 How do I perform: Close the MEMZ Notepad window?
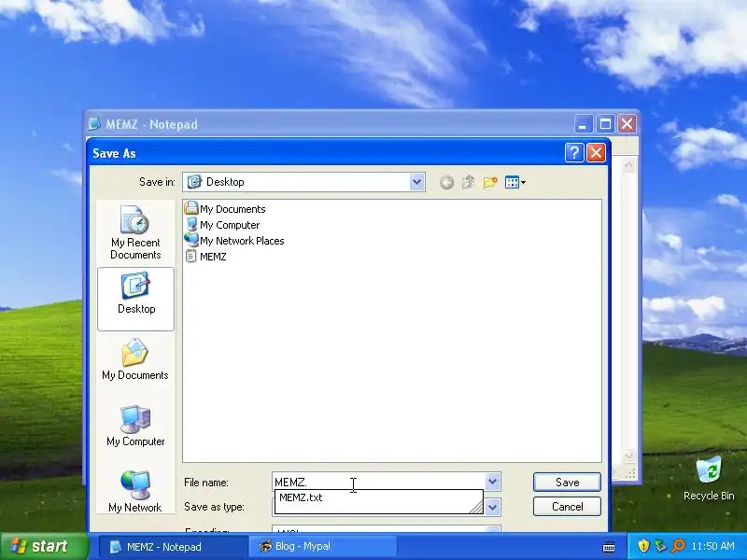click(x=627, y=124)
